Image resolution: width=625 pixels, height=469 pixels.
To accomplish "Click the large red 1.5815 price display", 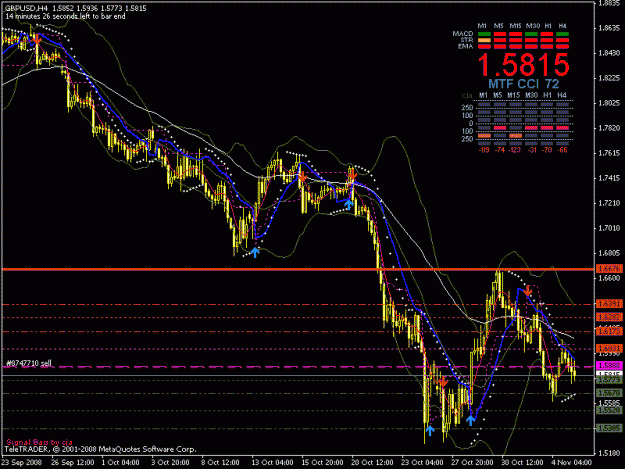I will (524, 65).
